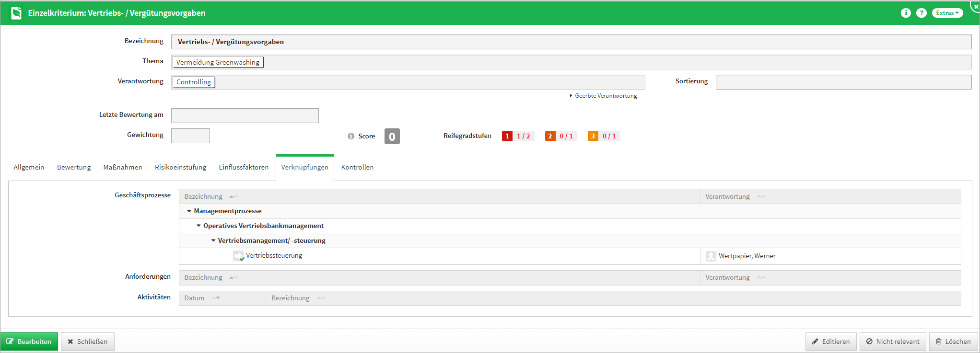980x353 pixels.
Task: Click the leaf logo icon in title bar
Action: [16, 13]
